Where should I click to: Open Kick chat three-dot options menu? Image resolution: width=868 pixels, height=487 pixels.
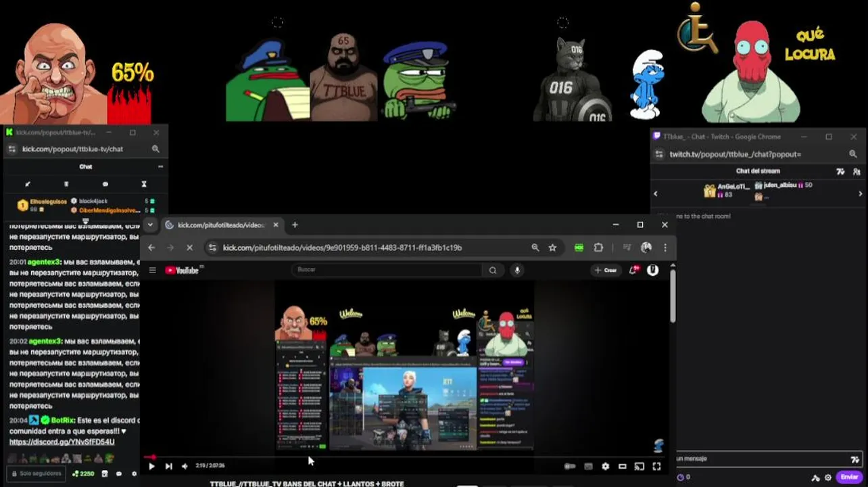(160, 166)
